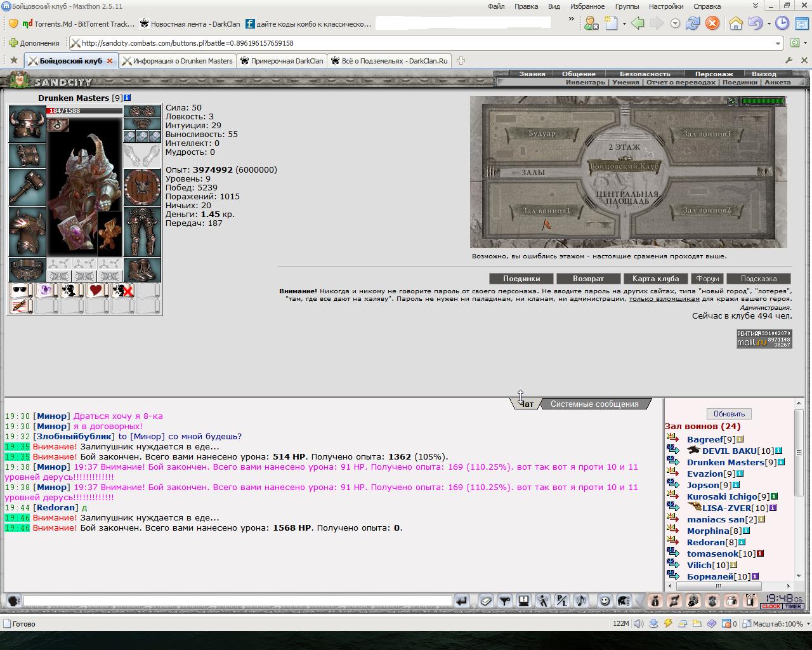Click the send message arrow button
Image resolution: width=812 pixels, height=650 pixels.
462,600
